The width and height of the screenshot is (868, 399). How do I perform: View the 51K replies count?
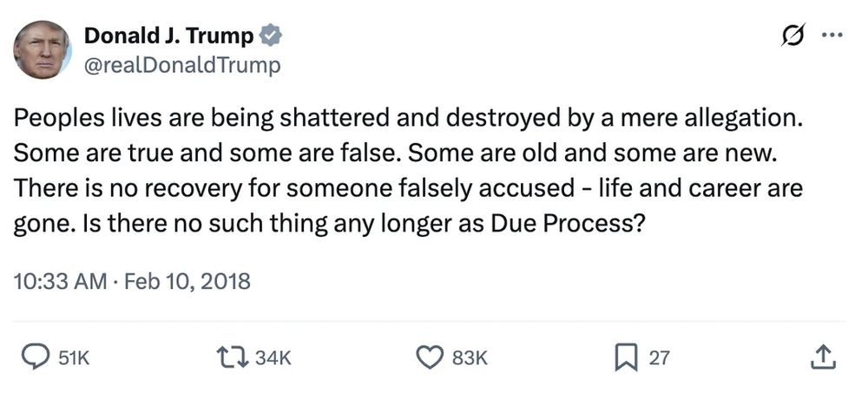coord(74,358)
